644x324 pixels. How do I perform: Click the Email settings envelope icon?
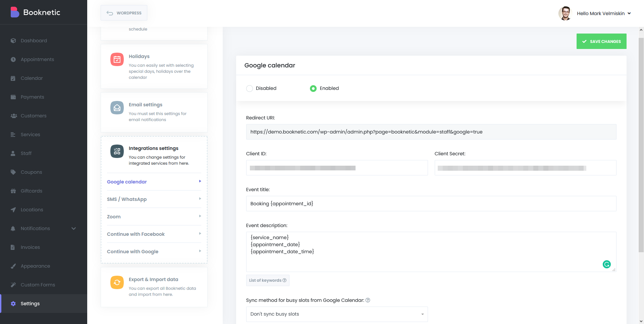point(117,108)
